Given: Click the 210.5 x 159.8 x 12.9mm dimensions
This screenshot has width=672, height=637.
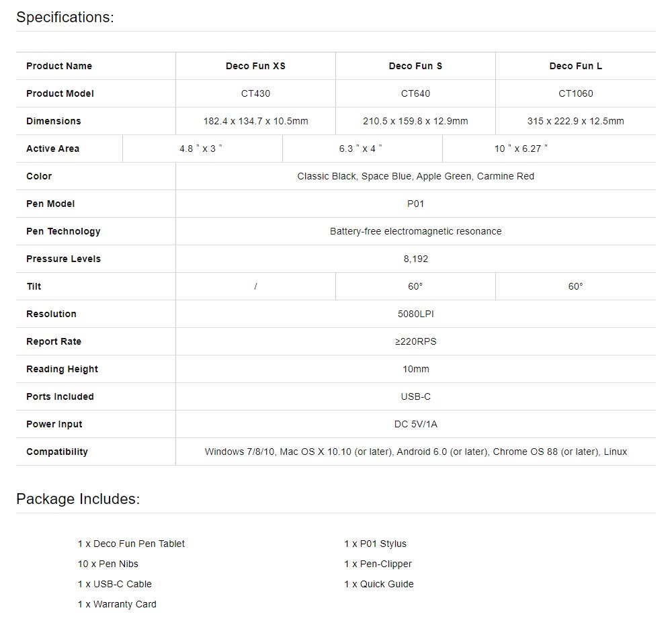Looking at the screenshot, I should pos(415,121).
